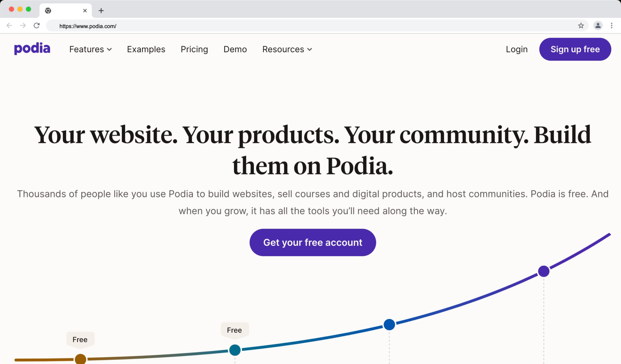Open a new browser tab
The width and height of the screenshot is (621, 364).
[101, 11]
